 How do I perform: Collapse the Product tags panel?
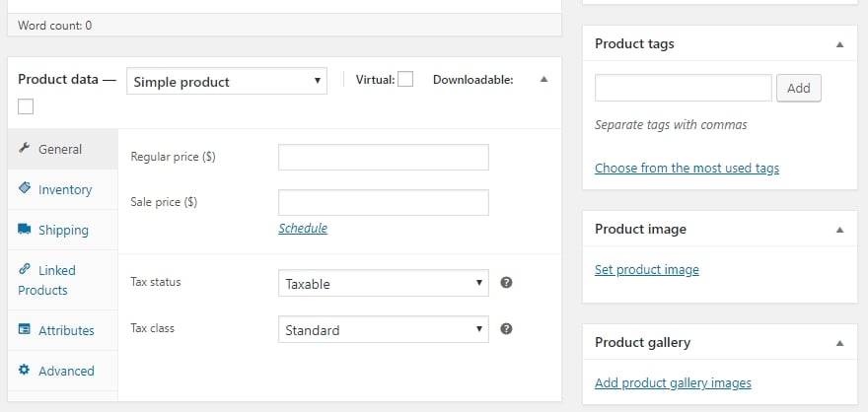839,44
